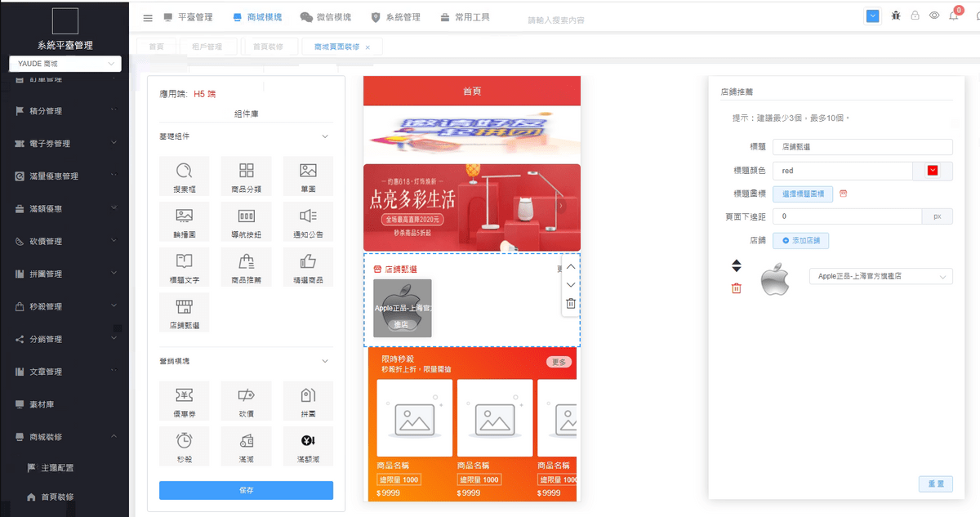
Task: Add the 通知公告 announcement component
Action: pyautogui.click(x=308, y=221)
